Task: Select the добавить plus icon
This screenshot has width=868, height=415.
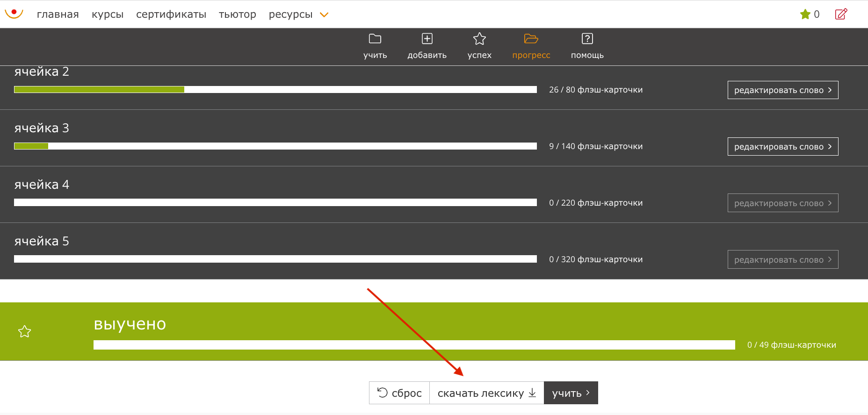Action: pyautogui.click(x=427, y=39)
